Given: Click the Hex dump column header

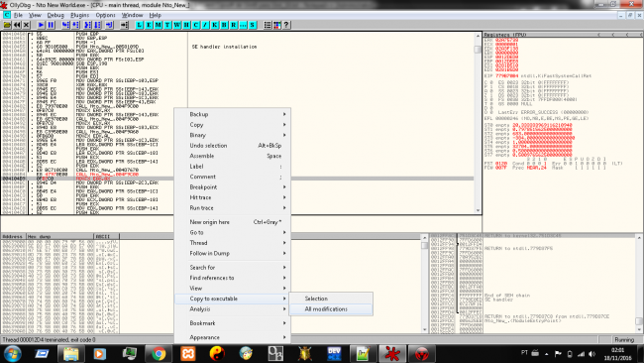Looking at the screenshot, I should (x=60, y=236).
